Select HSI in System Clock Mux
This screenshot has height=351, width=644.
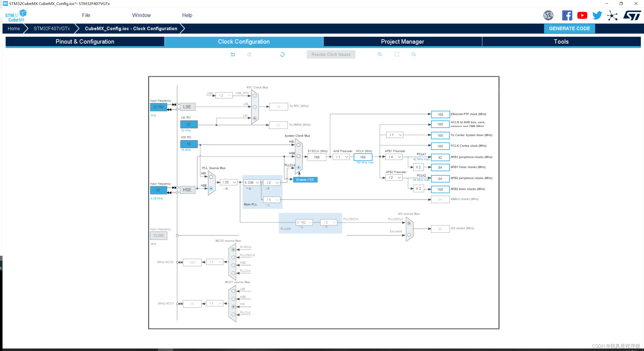[x=298, y=145]
